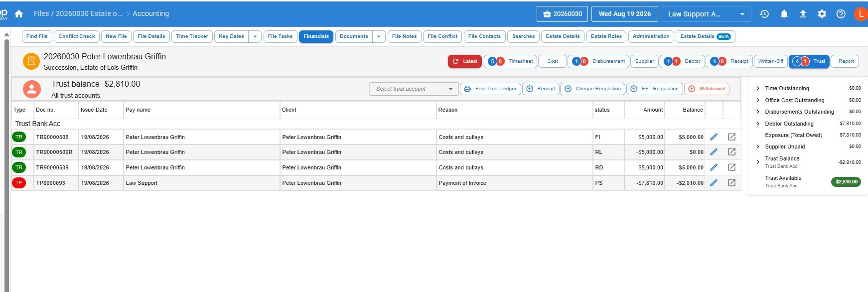Click the Law Support pay name cell

click(201, 183)
